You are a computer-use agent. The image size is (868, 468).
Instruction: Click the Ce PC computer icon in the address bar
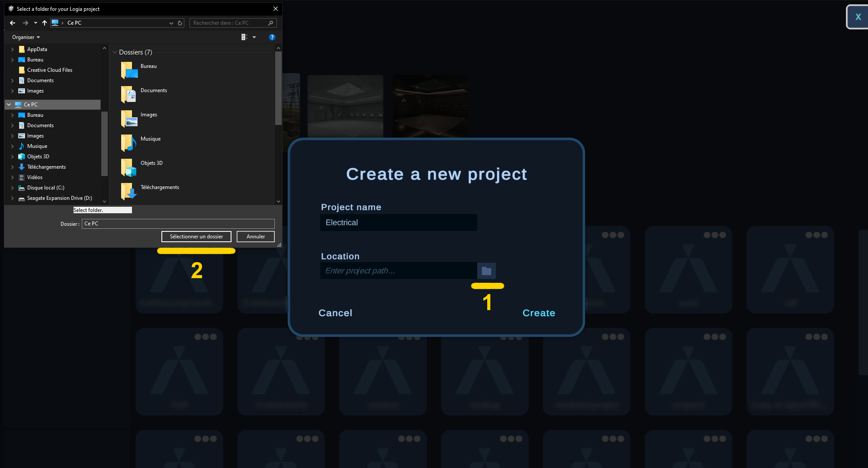55,22
